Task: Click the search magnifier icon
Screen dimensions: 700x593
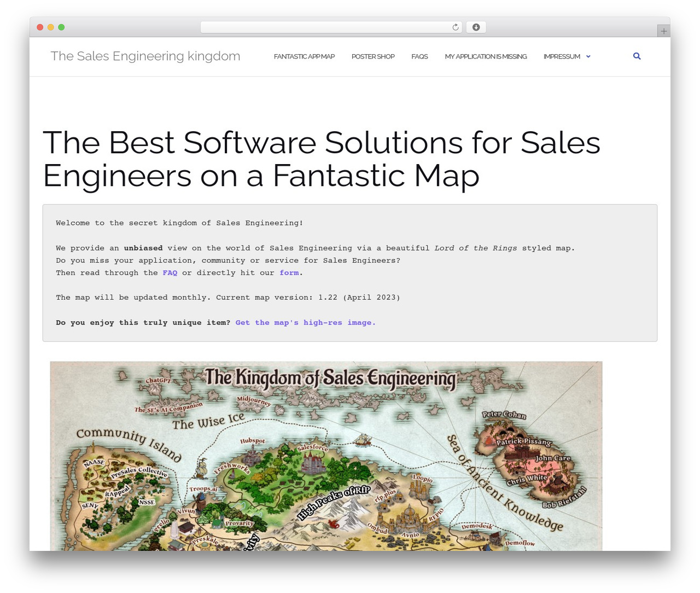Action: pyautogui.click(x=637, y=56)
